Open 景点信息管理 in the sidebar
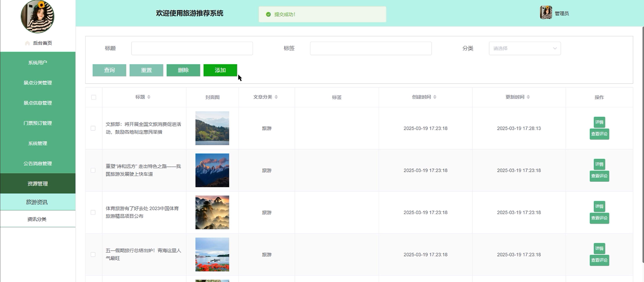Screen dimensions: 644x282 point(38,103)
